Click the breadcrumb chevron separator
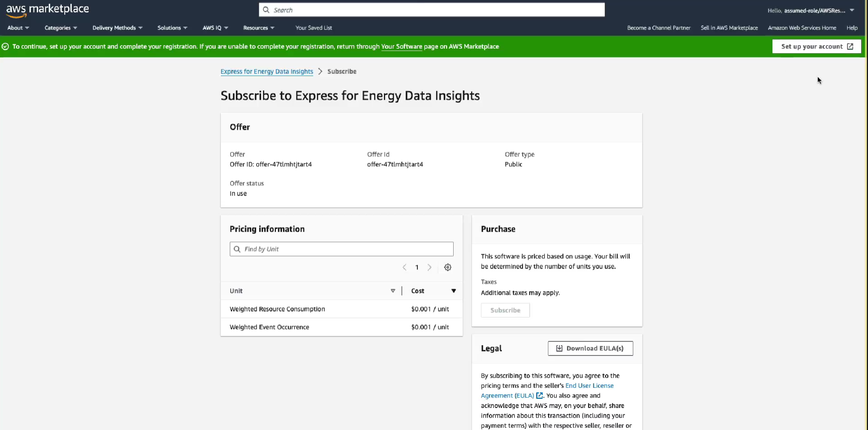 pos(320,71)
